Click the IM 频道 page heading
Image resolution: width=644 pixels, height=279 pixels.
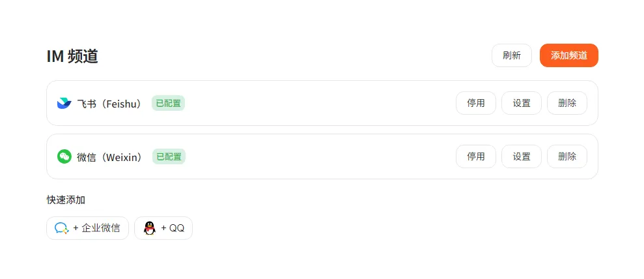(x=72, y=56)
